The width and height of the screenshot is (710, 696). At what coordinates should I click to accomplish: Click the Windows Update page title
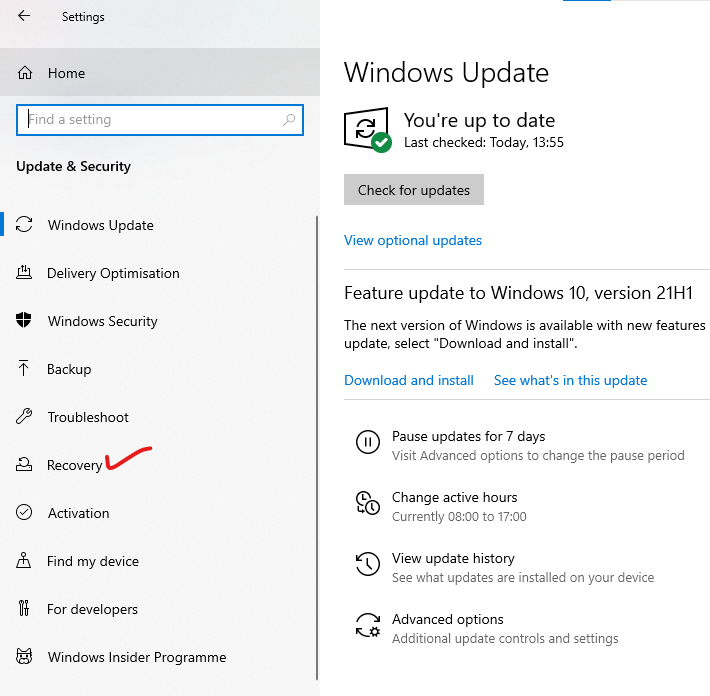446,72
